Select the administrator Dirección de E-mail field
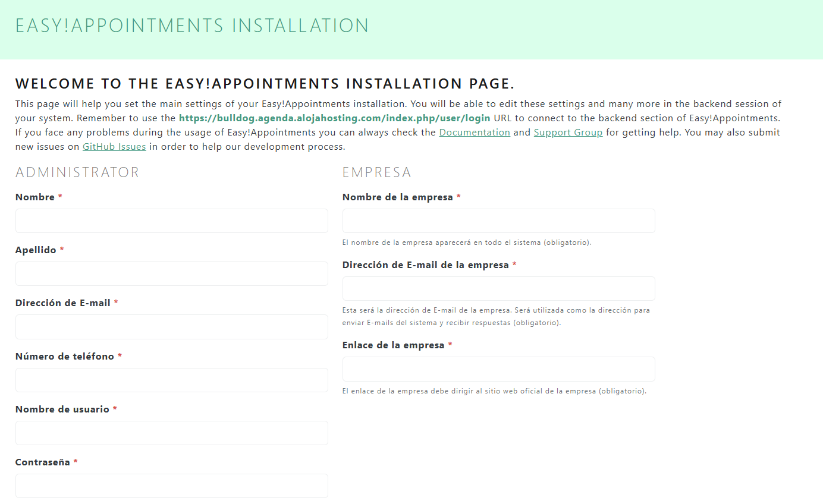 coord(171,327)
